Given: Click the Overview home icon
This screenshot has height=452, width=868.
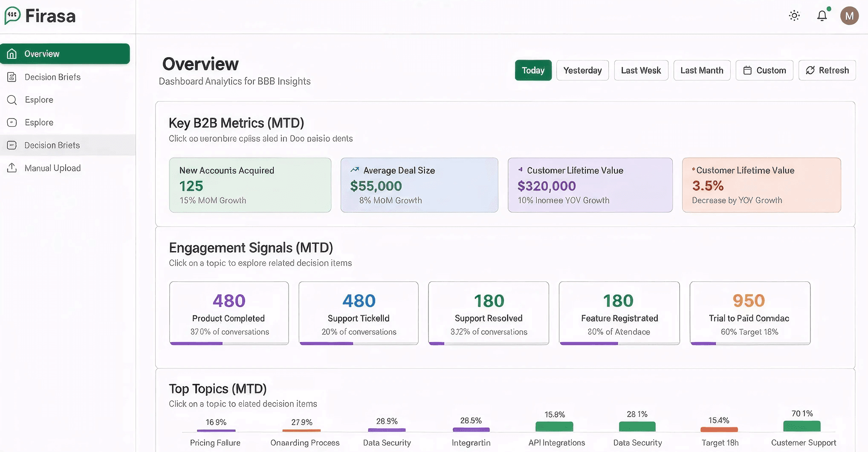Looking at the screenshot, I should (12, 54).
